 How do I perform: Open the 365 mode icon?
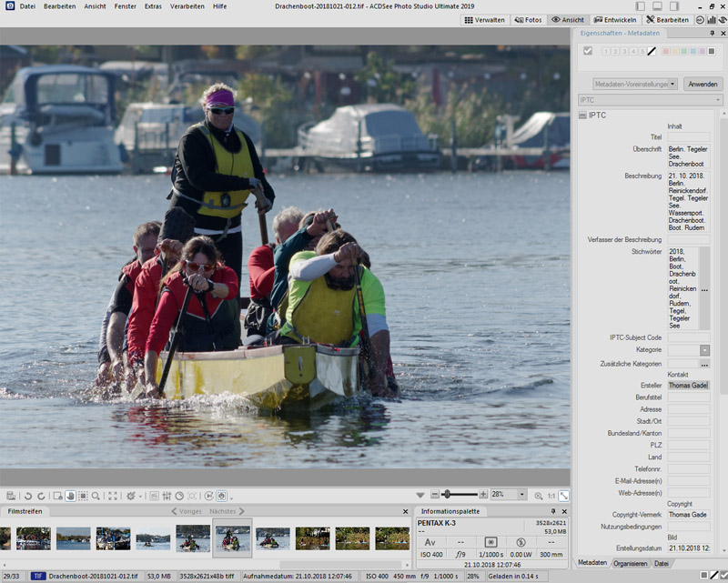701,19
